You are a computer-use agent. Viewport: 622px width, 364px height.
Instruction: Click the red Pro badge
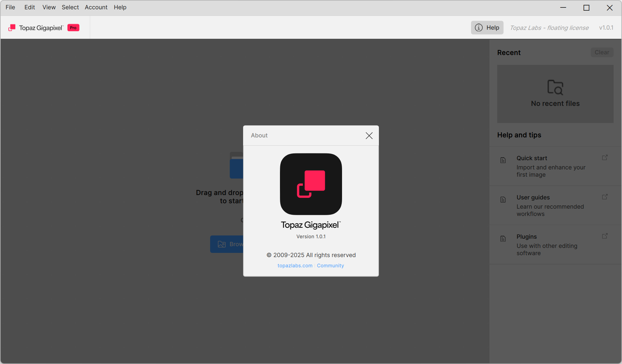(x=73, y=28)
